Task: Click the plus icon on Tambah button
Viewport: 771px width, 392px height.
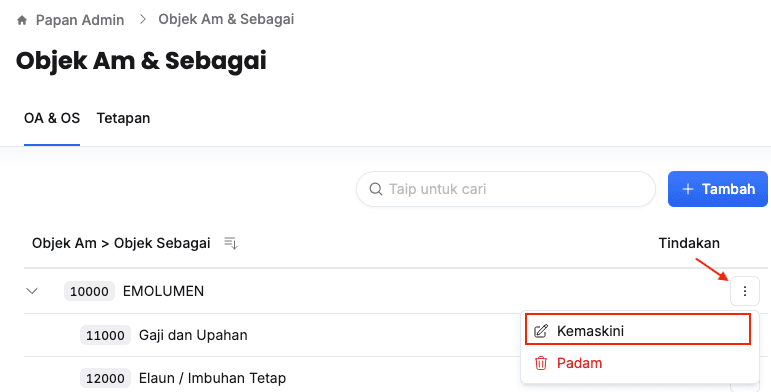Action: (688, 189)
